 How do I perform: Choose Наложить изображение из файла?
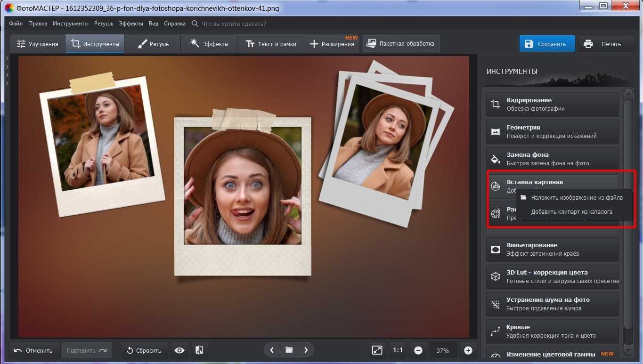coord(577,198)
